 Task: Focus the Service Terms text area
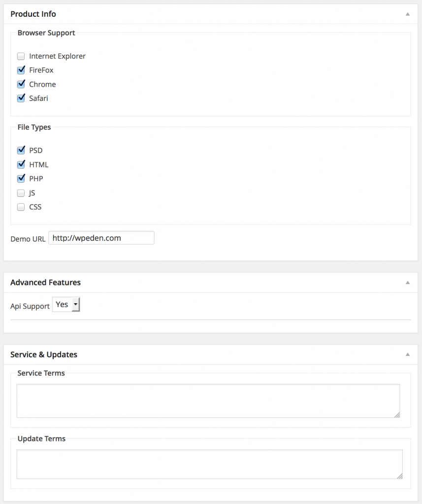[208, 401]
